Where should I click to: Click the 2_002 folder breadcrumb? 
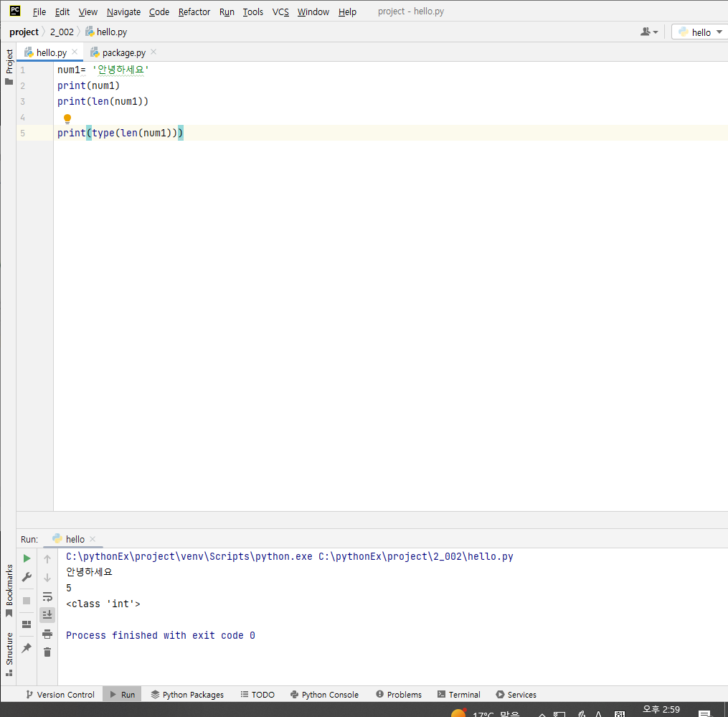62,32
